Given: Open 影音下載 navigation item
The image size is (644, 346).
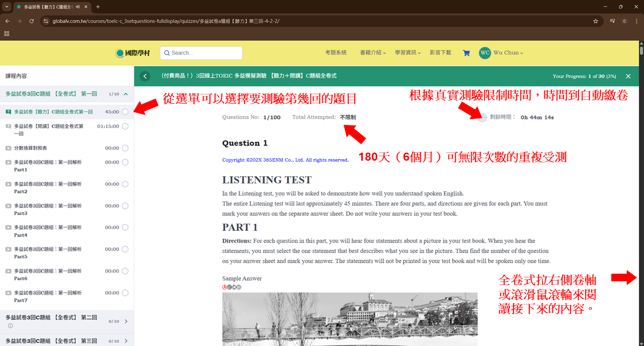Looking at the screenshot, I should coord(440,53).
